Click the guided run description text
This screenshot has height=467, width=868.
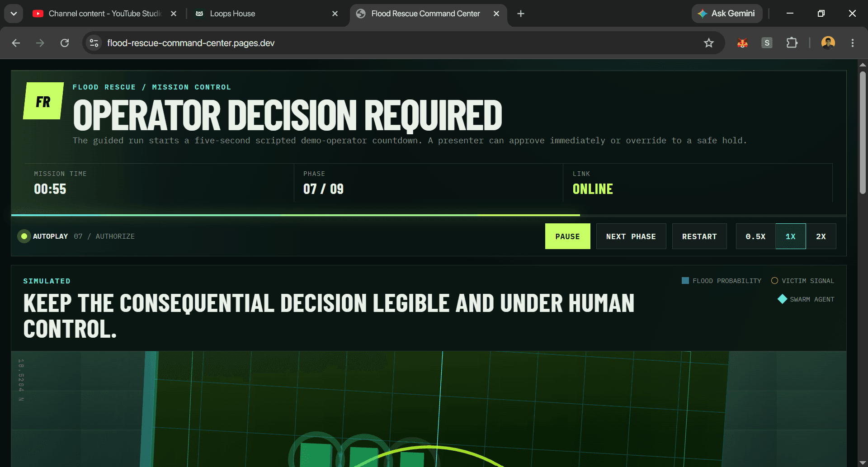410,141
